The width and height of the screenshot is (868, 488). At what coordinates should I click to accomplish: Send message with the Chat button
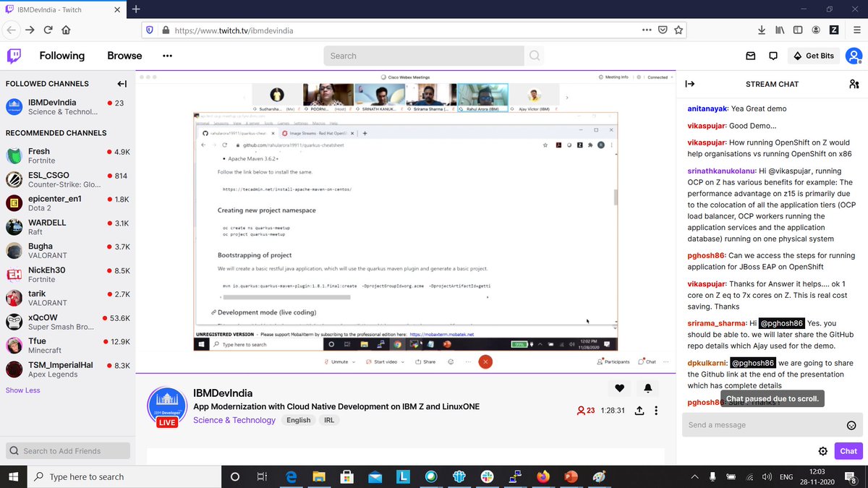[848, 451]
